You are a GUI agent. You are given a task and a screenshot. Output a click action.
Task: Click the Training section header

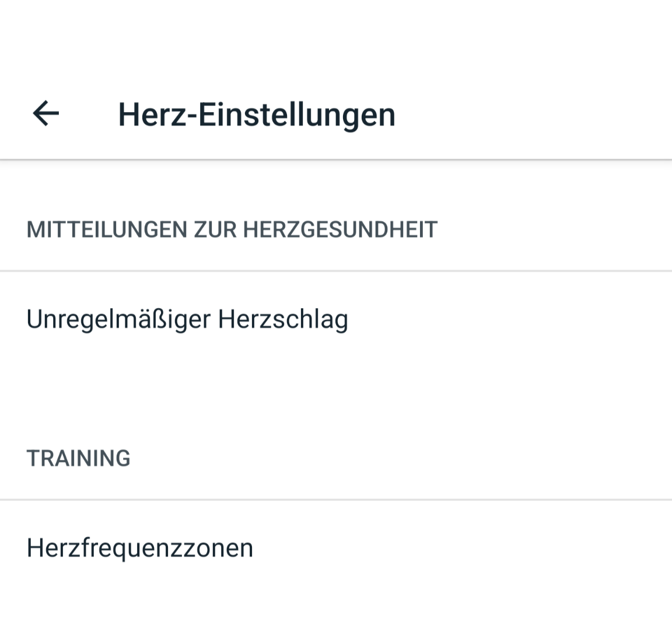tap(78, 458)
